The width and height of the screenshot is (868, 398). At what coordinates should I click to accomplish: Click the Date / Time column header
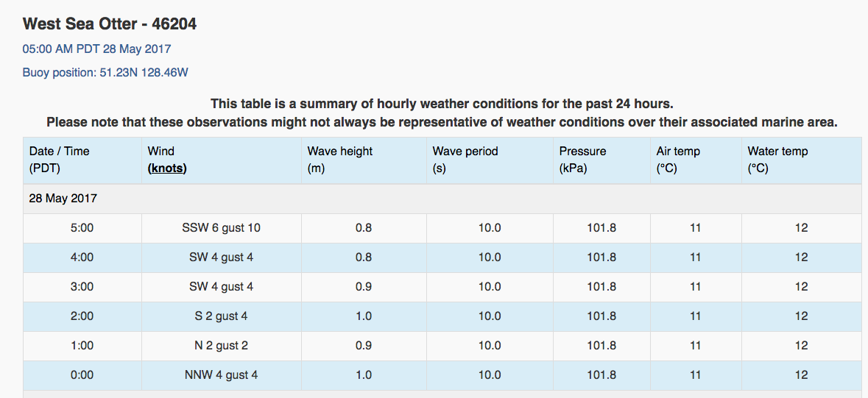coord(82,160)
